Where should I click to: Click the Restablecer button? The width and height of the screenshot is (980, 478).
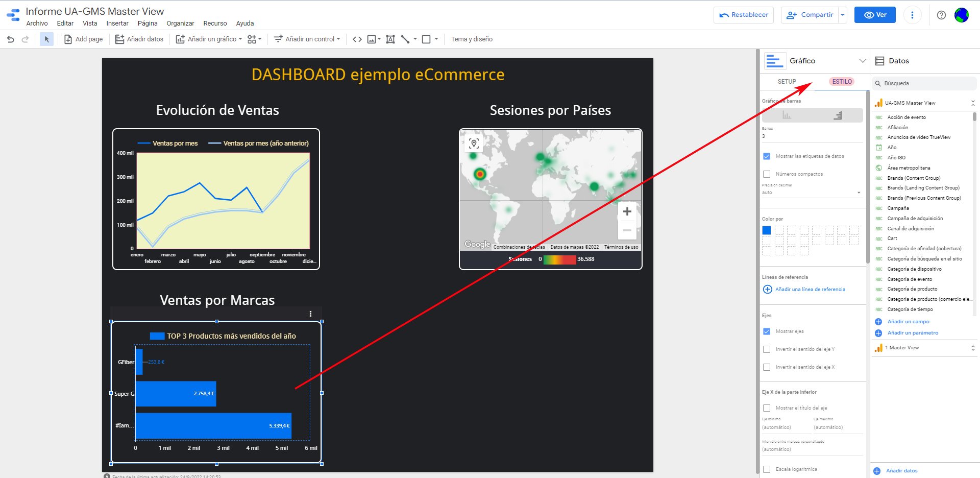click(744, 15)
